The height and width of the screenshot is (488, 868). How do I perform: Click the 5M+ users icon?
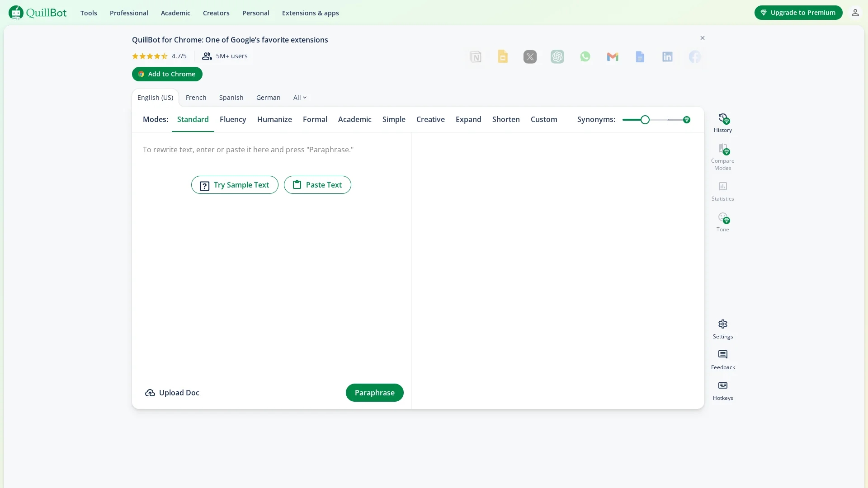207,56
